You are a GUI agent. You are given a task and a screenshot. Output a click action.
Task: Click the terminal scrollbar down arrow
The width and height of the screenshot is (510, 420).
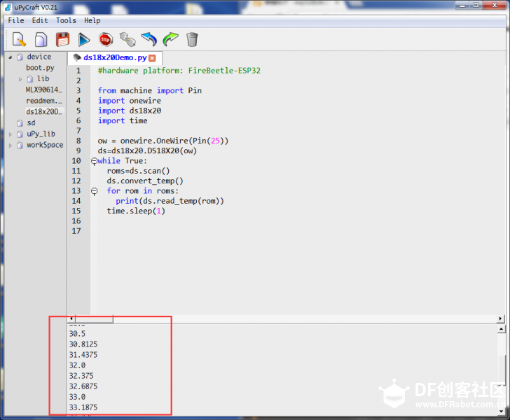pos(501,411)
